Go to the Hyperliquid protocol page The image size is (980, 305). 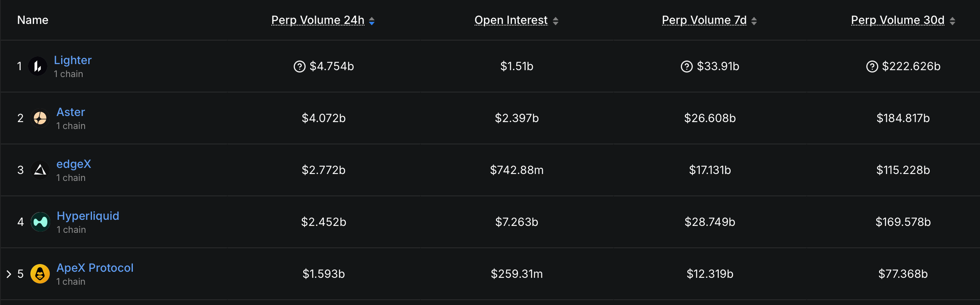88,216
